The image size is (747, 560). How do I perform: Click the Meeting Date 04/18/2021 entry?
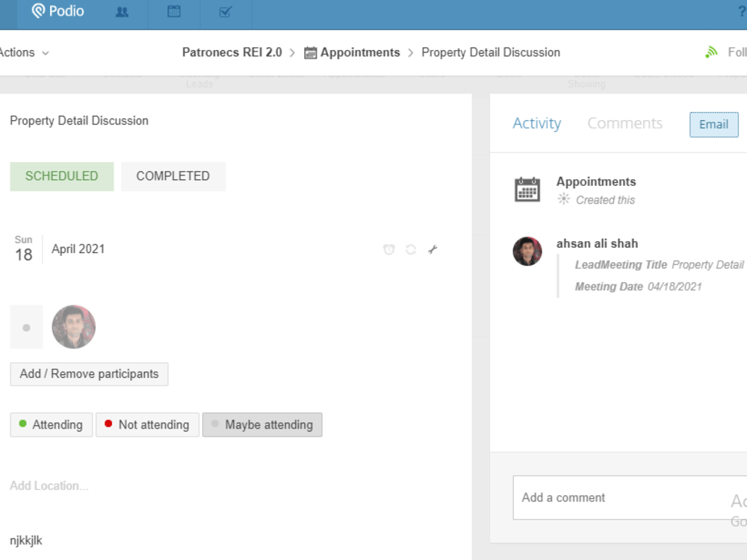click(x=639, y=287)
